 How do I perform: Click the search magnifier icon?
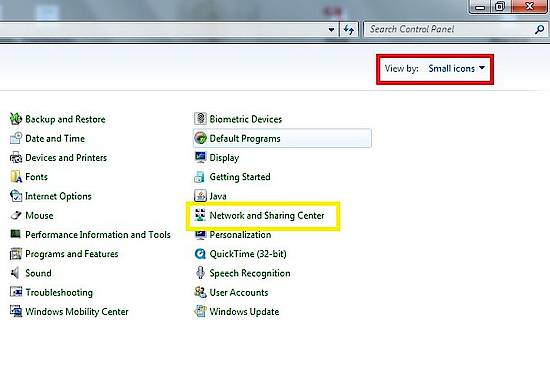point(539,29)
